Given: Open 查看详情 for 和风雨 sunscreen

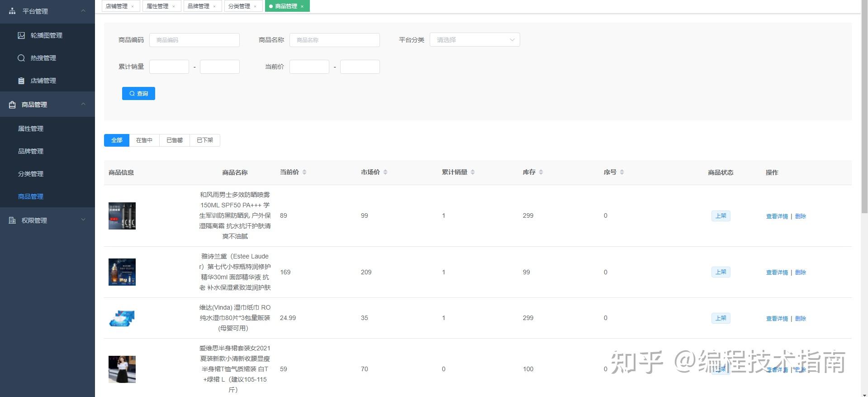Looking at the screenshot, I should tap(777, 216).
